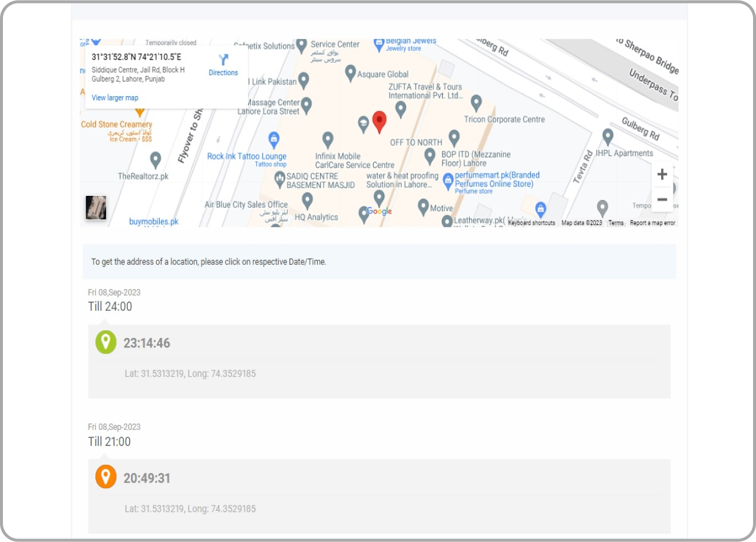Image resolution: width=756 pixels, height=542 pixels.
Task: Click the graduation cap school pin
Action: click(x=364, y=124)
